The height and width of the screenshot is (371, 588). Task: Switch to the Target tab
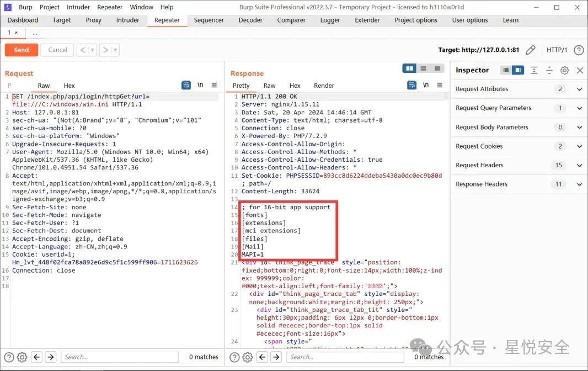click(61, 20)
